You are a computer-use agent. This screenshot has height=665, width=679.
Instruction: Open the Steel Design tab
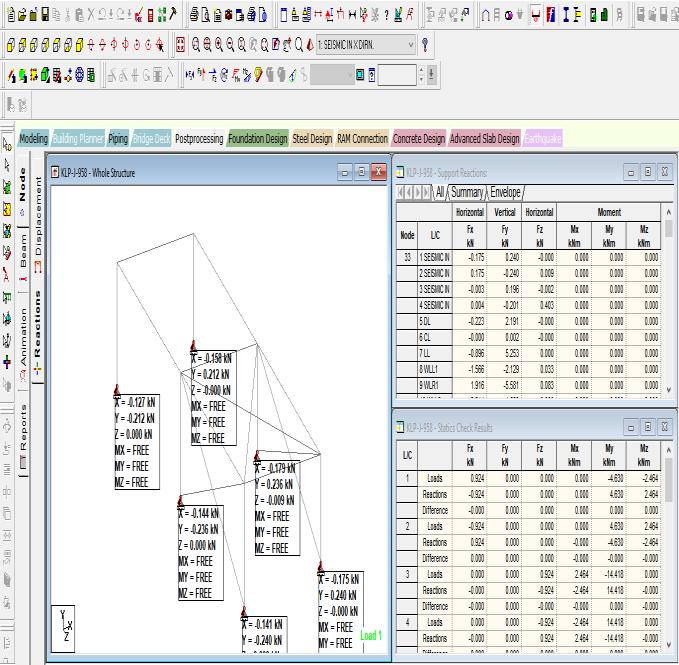(x=312, y=139)
